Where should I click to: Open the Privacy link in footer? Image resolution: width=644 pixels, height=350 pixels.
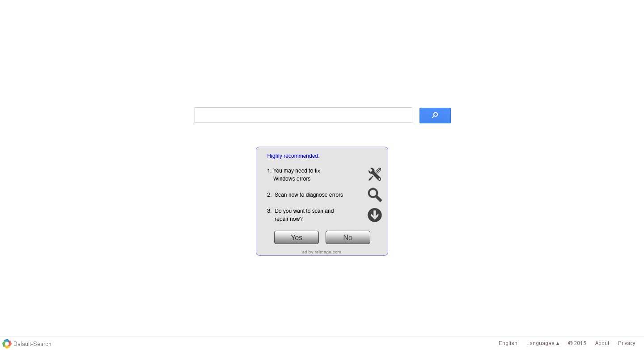coord(627,343)
